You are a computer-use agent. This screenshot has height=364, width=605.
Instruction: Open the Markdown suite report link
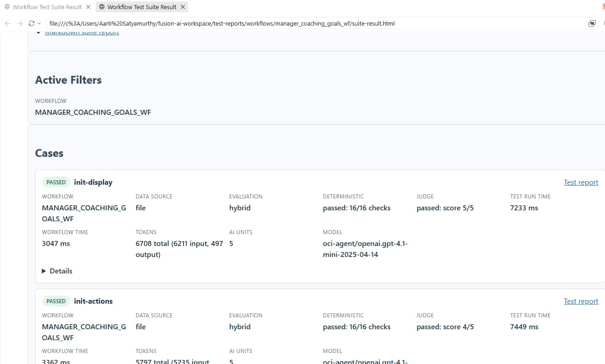(x=82, y=33)
